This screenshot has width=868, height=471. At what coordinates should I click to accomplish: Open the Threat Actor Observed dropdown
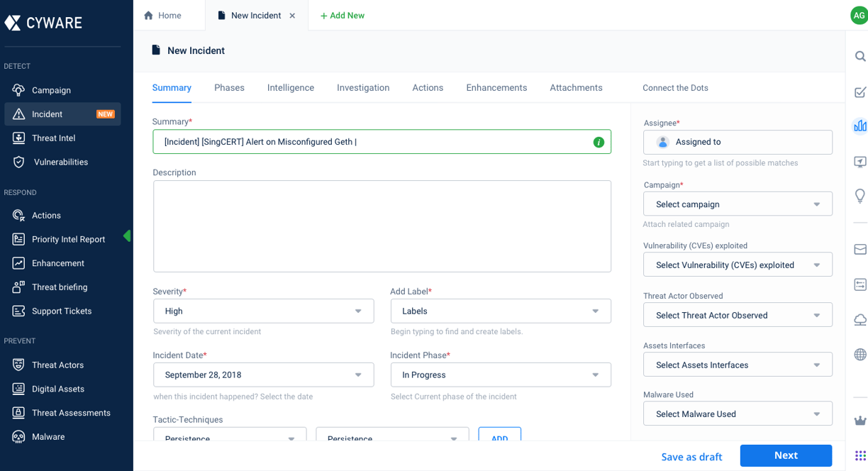point(738,316)
